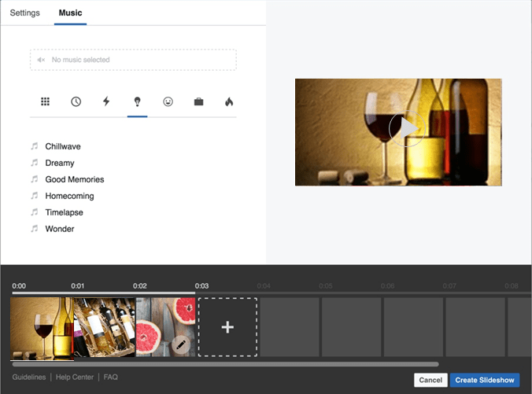This screenshot has width=532, height=394.
Task: Select the lightbulb inspirational category icon
Action: pos(137,101)
